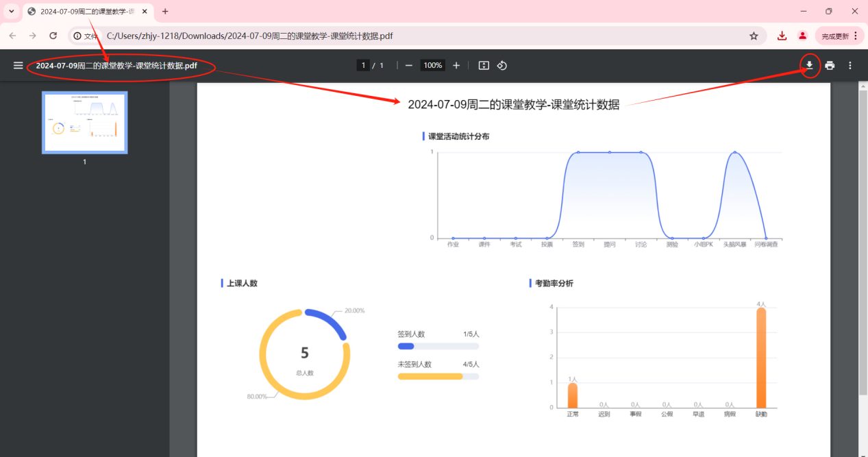Open Chrome's Downloads icon in the toolbar
The height and width of the screenshot is (457, 868).
pos(782,35)
